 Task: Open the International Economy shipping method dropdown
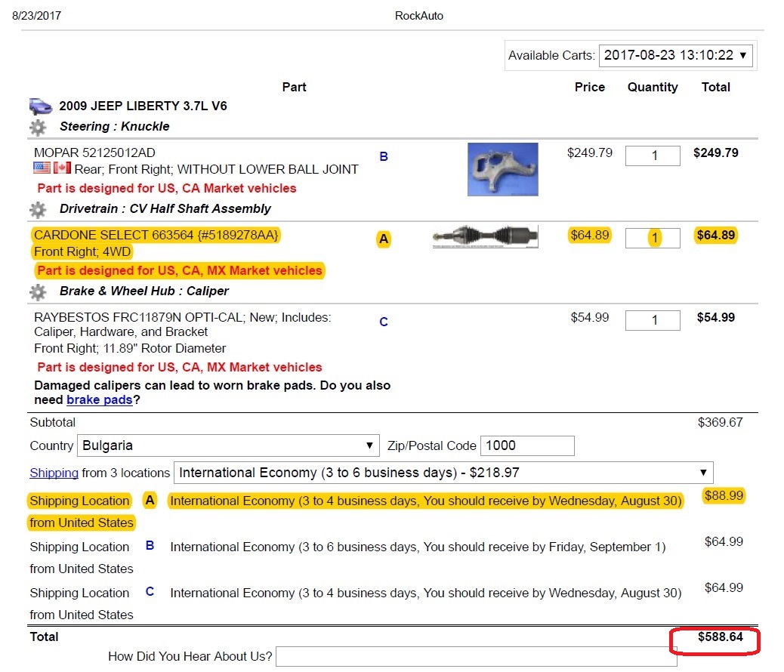tap(443, 473)
